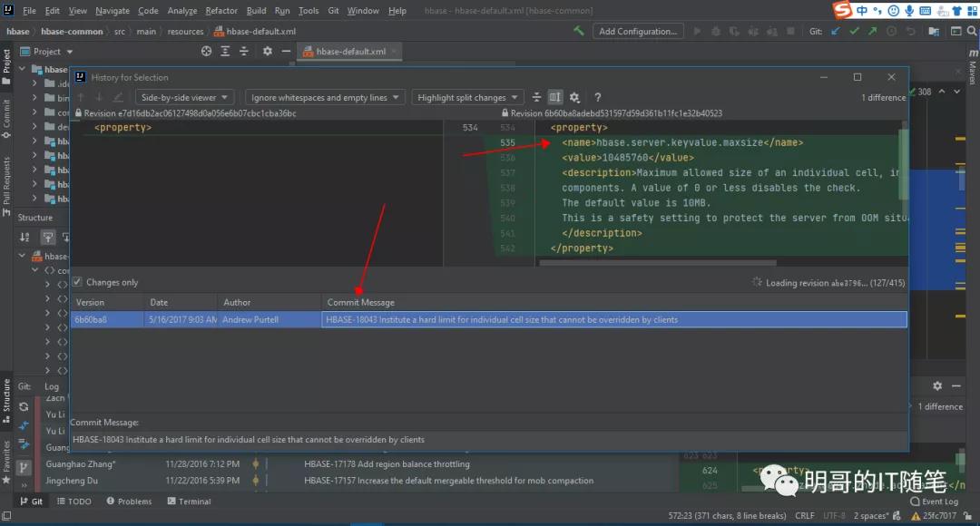Click the Maven tool window button
This screenshot has width=980, height=526.
click(x=973, y=67)
